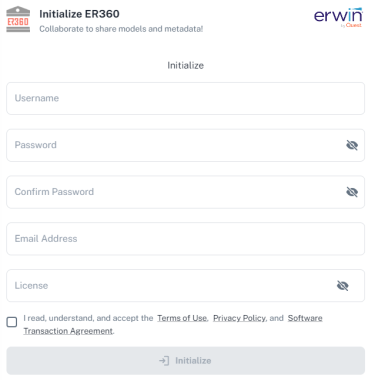Click the sign-in arrow icon beside Initialize
Image resolution: width=378 pixels, height=380 pixels.
(164, 361)
